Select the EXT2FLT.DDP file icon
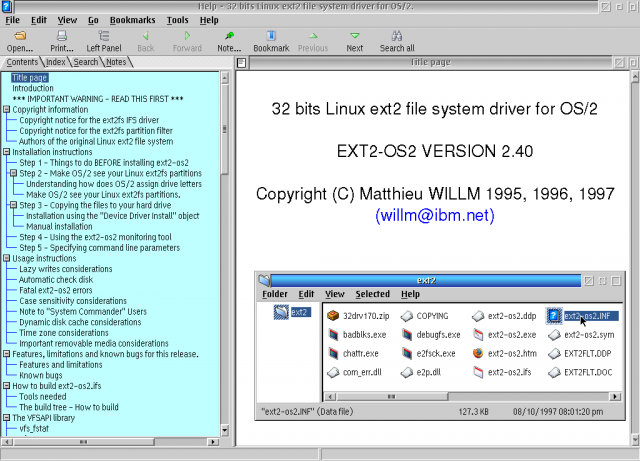Screen dimensions: 640x461 [554, 353]
